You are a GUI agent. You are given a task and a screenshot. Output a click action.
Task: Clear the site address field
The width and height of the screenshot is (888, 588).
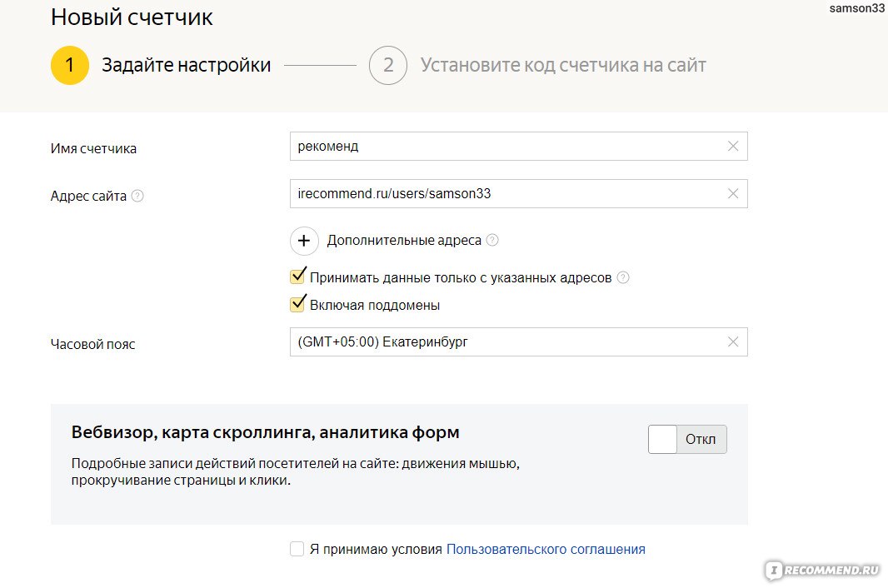pos(733,194)
